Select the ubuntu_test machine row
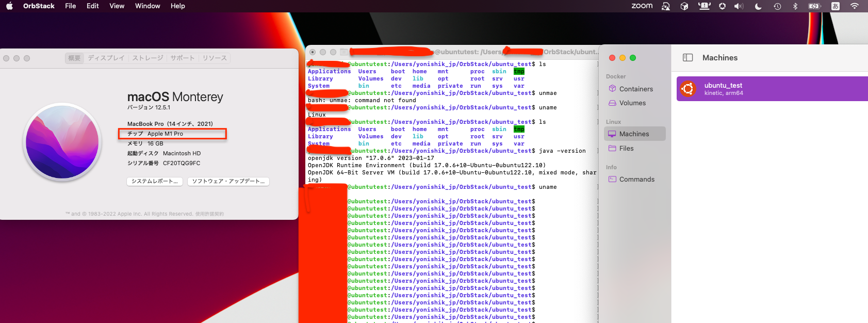 [x=772, y=89]
